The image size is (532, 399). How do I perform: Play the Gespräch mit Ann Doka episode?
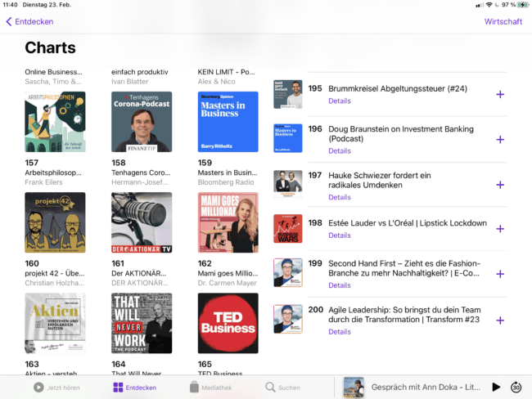click(496, 387)
